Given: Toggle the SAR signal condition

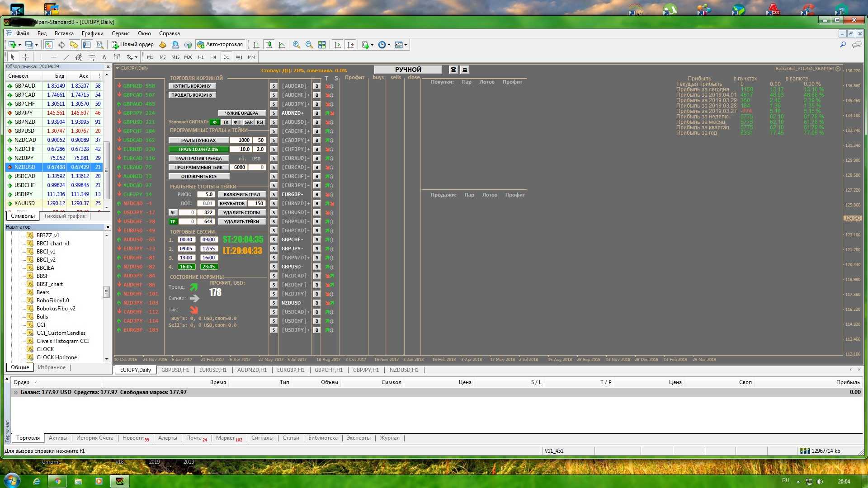Looking at the screenshot, I should [x=249, y=122].
